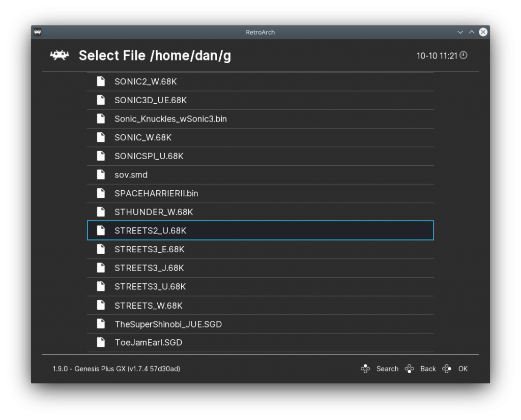This screenshot has width=521, height=420.
Task: Click the RetroArch invader logo in the header
Action: tap(59, 55)
